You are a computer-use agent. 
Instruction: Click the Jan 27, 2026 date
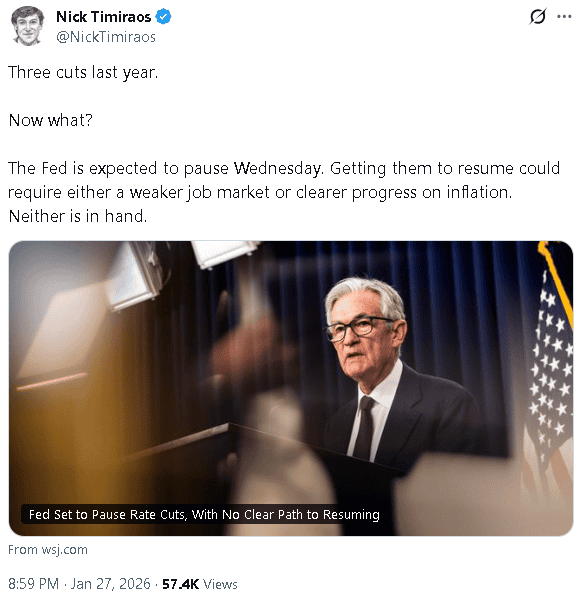click(x=111, y=584)
